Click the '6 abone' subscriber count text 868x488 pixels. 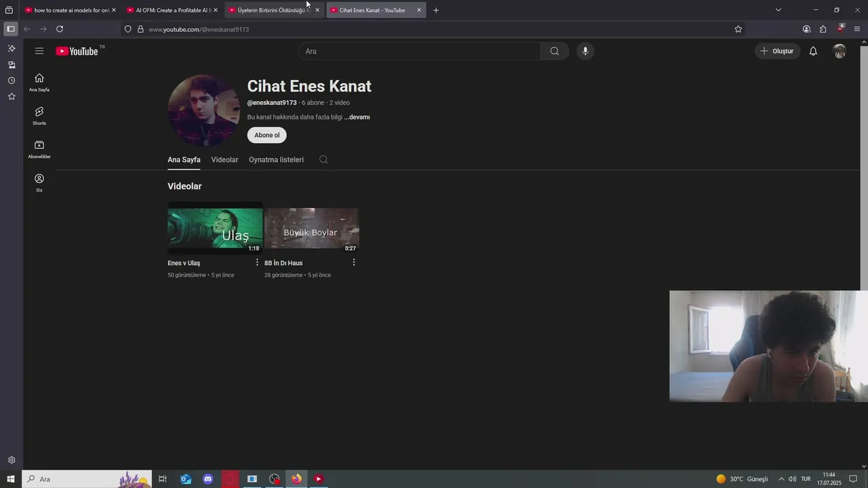point(313,103)
